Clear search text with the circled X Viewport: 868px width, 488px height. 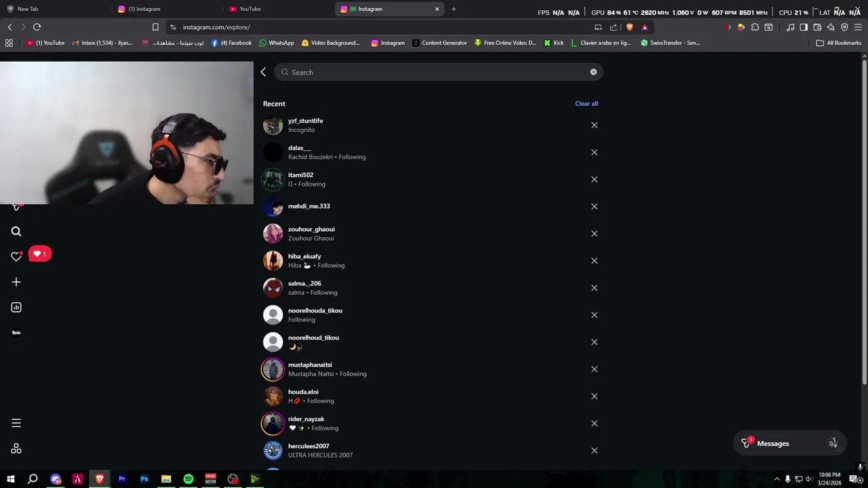pos(593,72)
